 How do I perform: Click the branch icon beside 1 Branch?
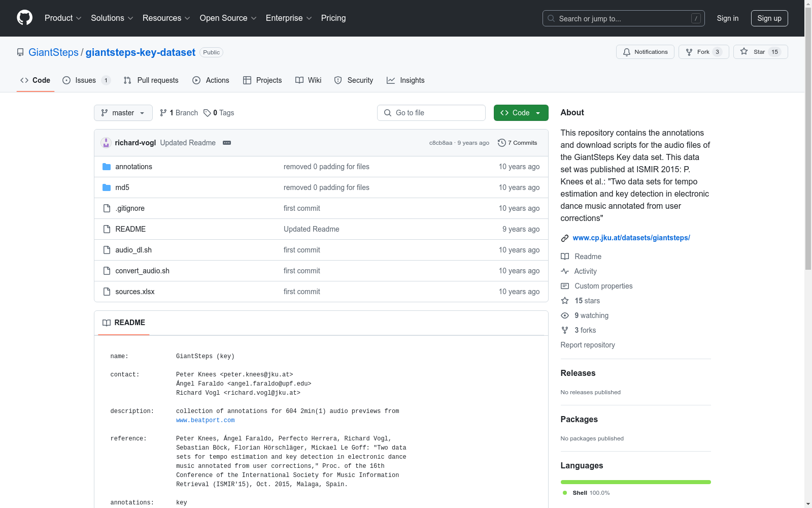pos(163,113)
